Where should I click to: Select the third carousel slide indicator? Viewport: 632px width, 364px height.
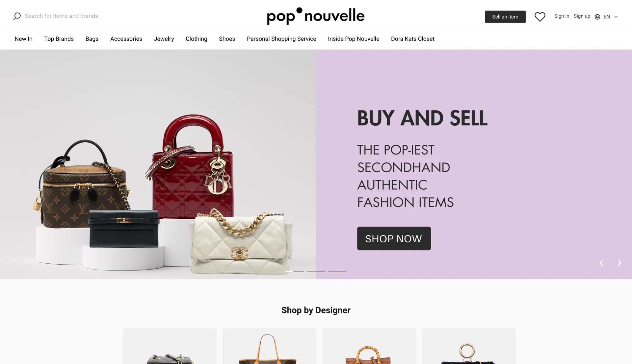(337, 271)
